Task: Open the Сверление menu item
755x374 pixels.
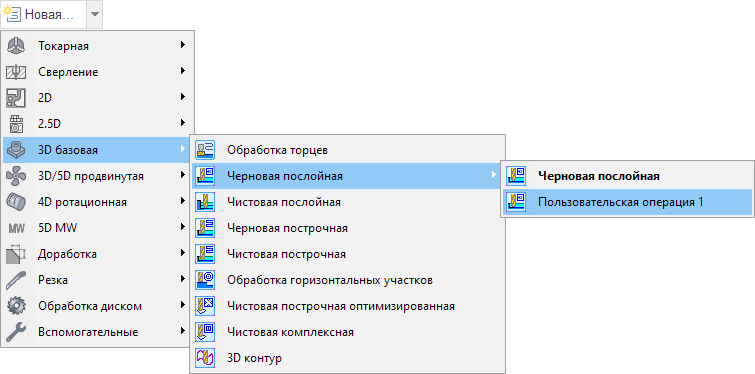Action: (x=98, y=72)
